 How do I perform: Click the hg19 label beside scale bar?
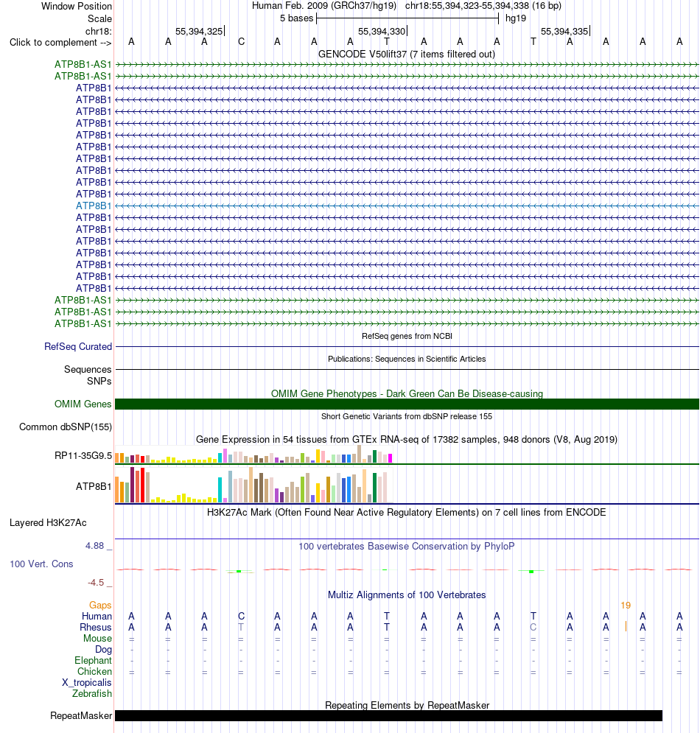pyautogui.click(x=516, y=18)
